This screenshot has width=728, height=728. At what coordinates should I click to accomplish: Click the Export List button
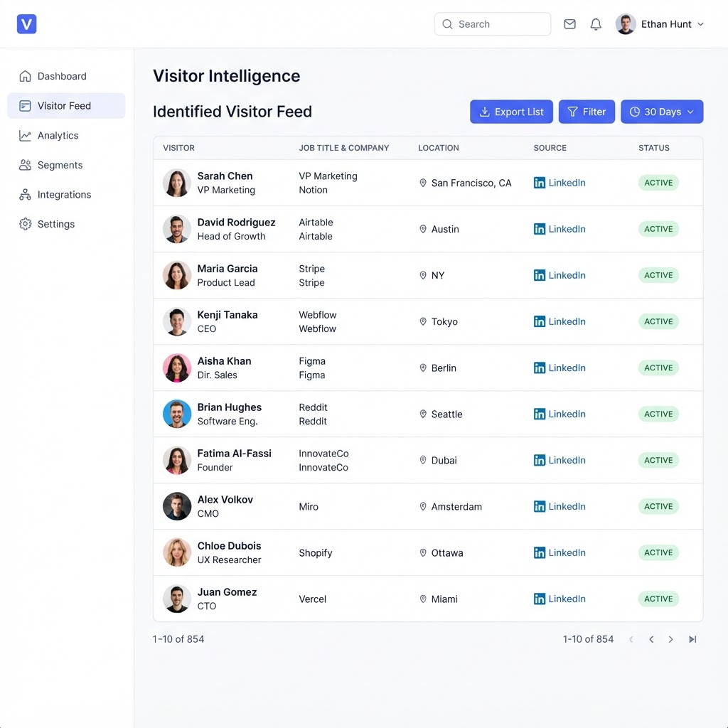(511, 112)
